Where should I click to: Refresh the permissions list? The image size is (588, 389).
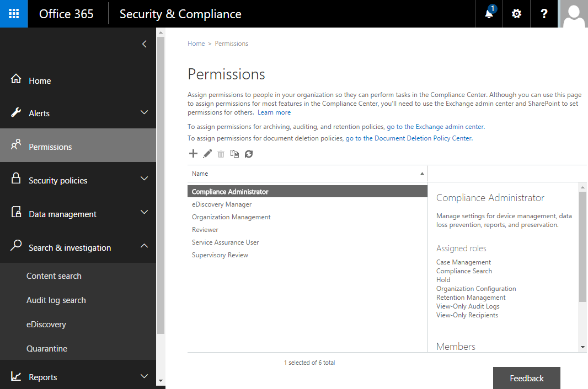(x=249, y=154)
